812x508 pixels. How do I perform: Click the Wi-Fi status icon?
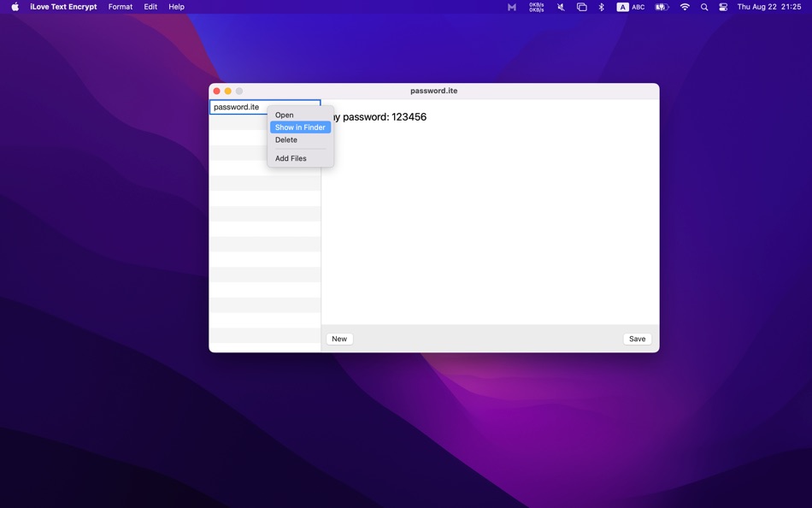click(684, 6)
